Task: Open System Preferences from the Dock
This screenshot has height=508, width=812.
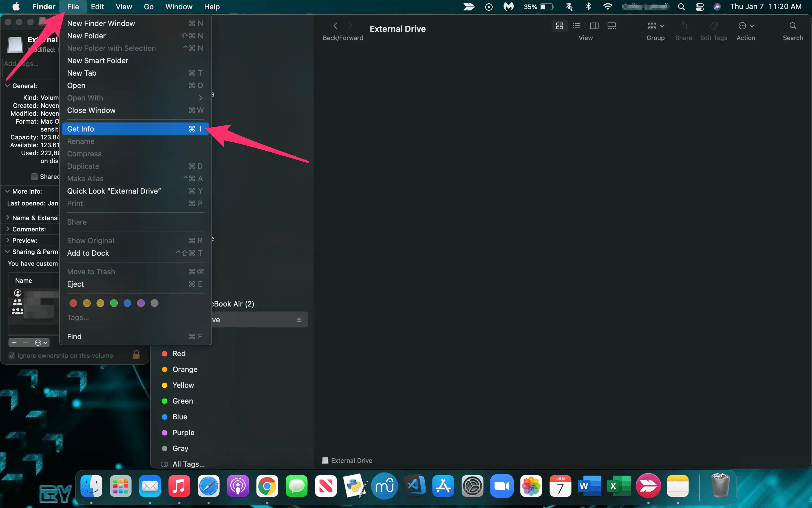Action: [x=473, y=486]
